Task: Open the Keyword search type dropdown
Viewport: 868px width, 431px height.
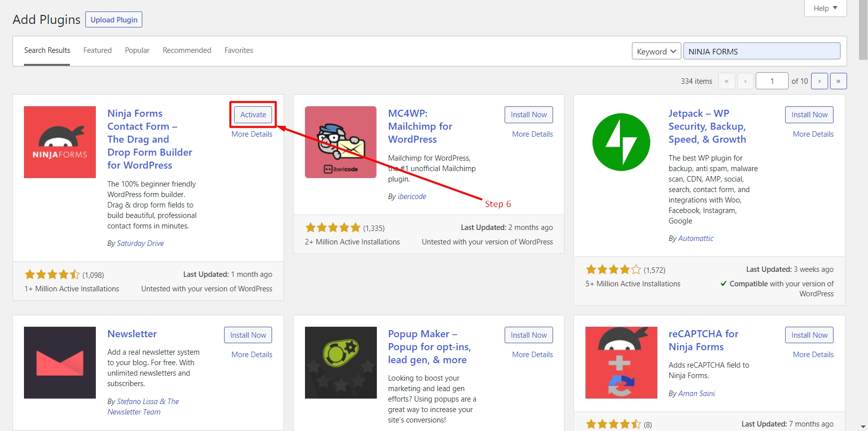Action: pos(656,51)
